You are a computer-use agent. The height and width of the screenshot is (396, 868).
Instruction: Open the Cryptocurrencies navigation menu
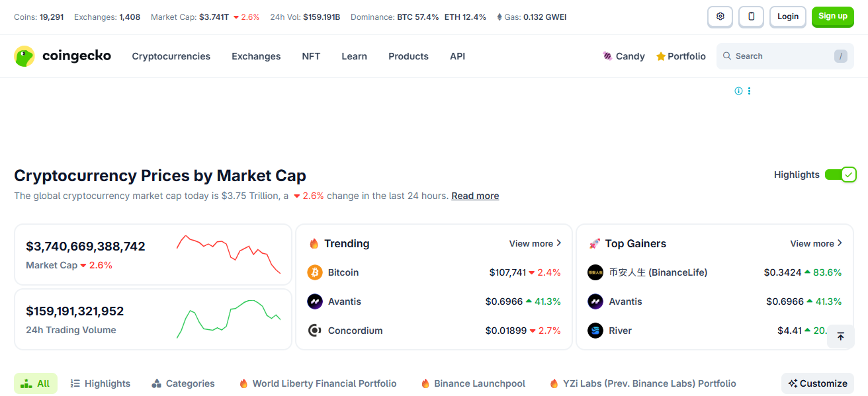[x=171, y=56]
